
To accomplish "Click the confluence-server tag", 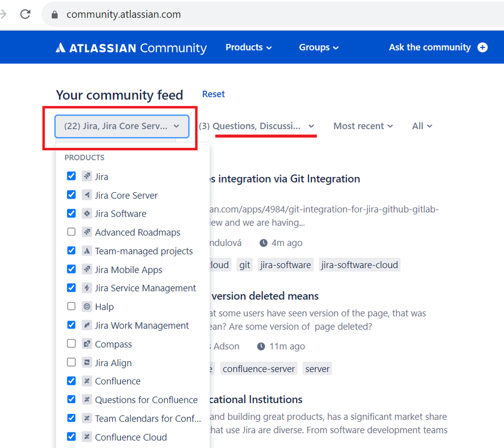I will [259, 369].
